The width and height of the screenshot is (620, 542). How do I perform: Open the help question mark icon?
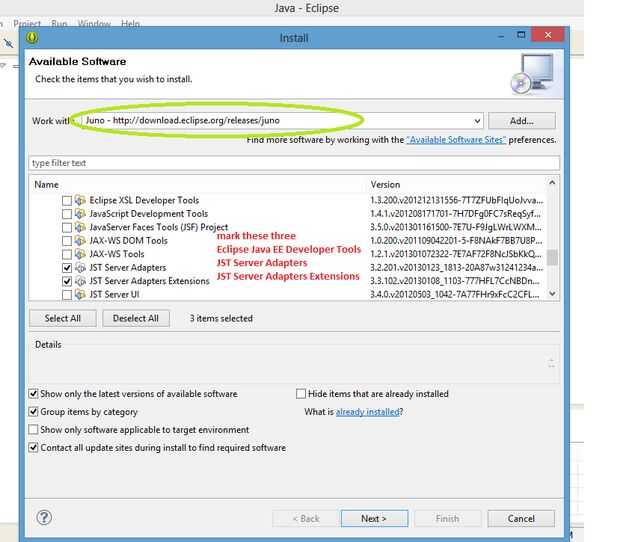tap(44, 517)
